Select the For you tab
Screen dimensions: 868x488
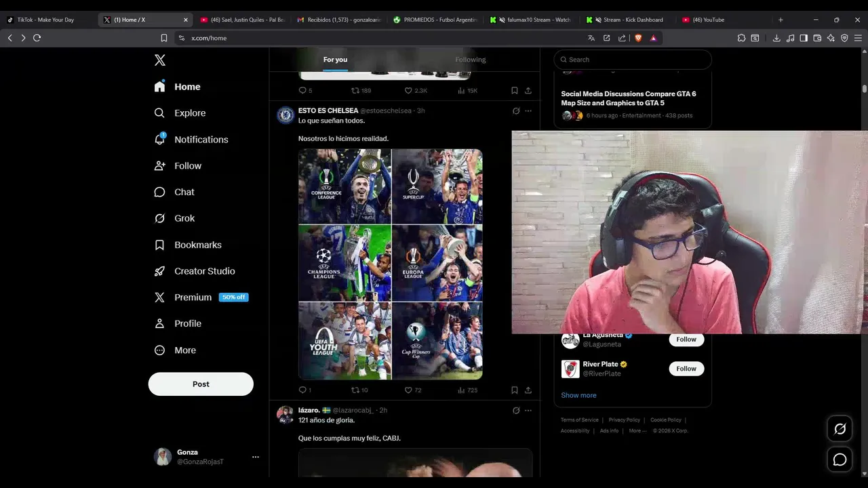tap(335, 60)
